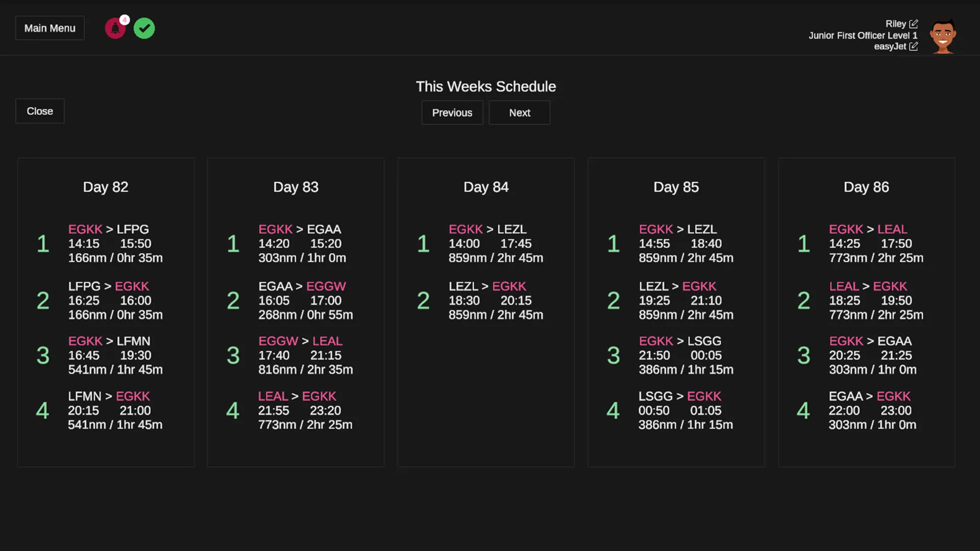Close the weekly schedule view
980x551 pixels.
(x=40, y=111)
